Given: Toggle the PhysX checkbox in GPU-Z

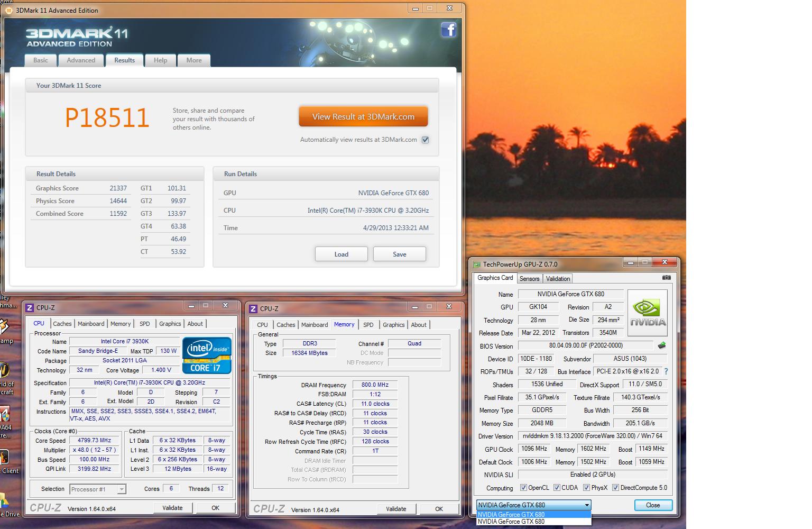Looking at the screenshot, I should (586, 488).
